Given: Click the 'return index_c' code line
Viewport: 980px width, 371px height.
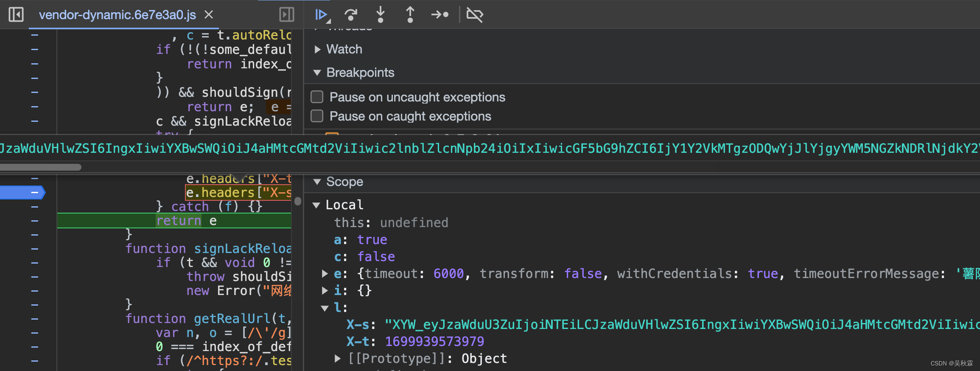Looking at the screenshot, I should [x=239, y=64].
